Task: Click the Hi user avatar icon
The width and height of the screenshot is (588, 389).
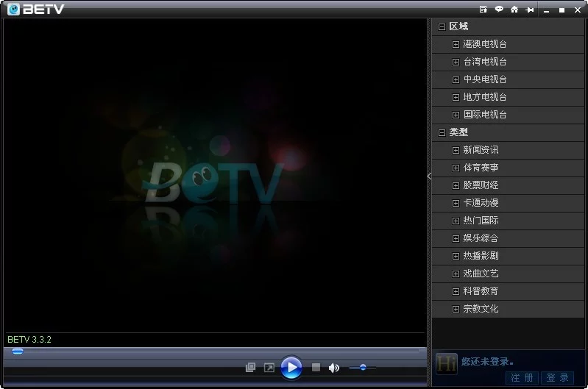Action: tap(447, 364)
